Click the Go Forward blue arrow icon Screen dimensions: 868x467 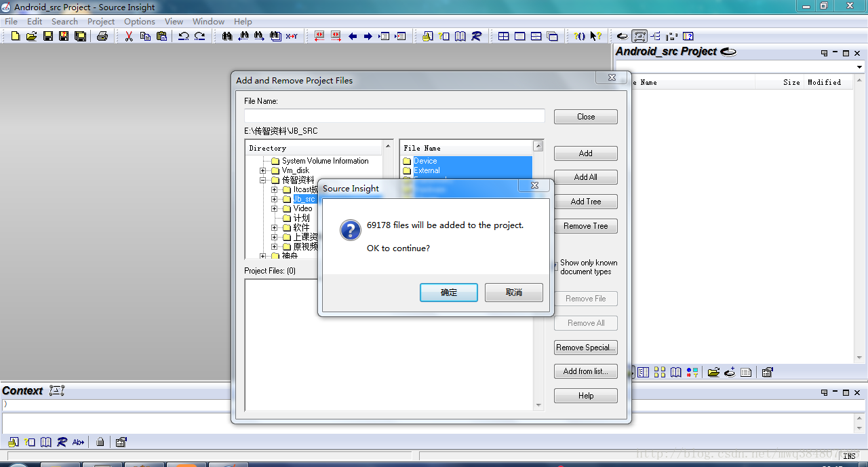[368, 36]
